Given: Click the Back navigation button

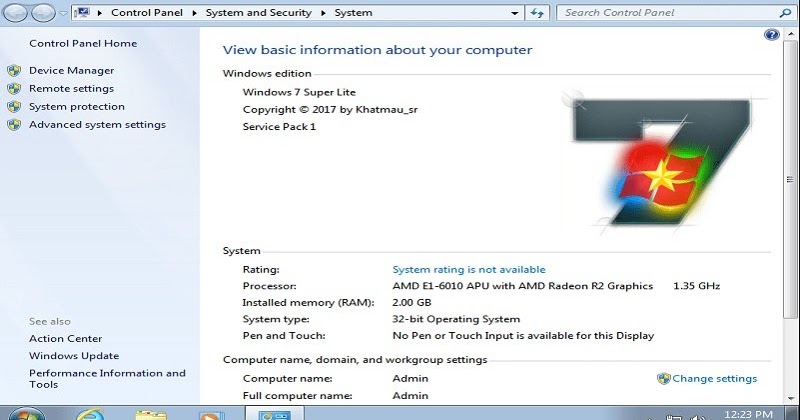Looking at the screenshot, I should point(15,13).
